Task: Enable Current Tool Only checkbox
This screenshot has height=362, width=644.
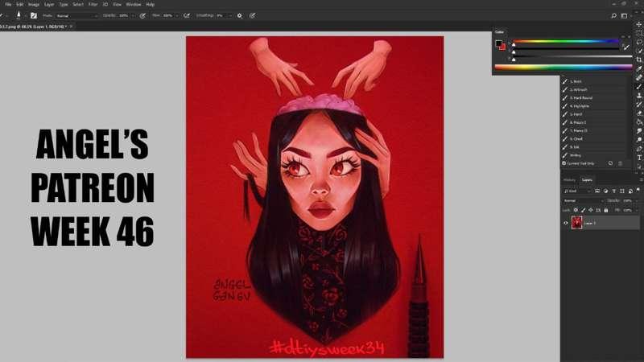Action: pyautogui.click(x=564, y=163)
